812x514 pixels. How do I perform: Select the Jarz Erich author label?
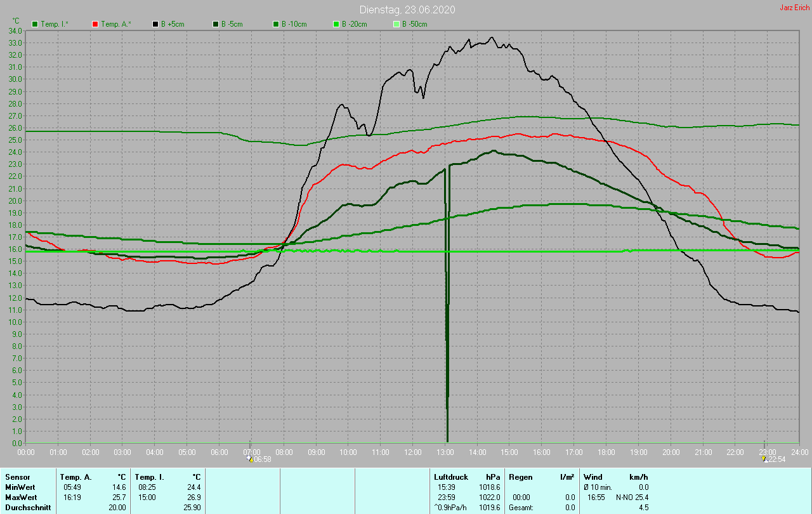coord(794,8)
